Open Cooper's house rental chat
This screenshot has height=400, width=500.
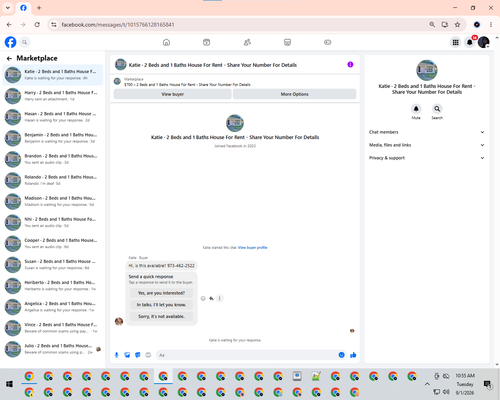tap(53, 244)
